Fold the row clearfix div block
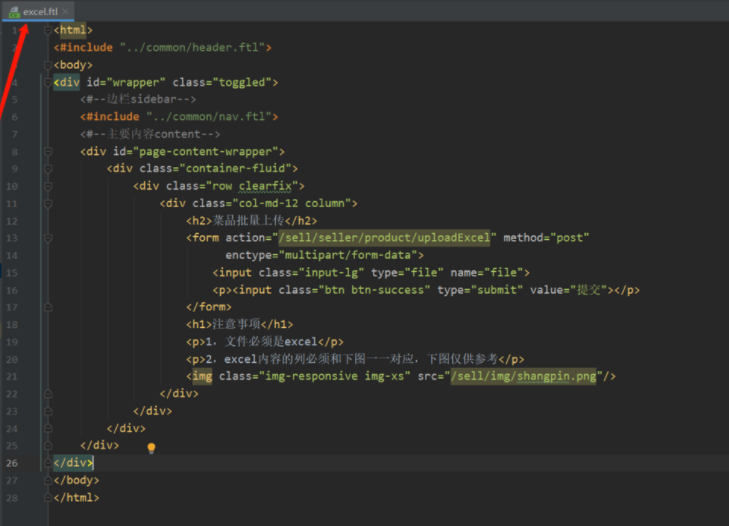 47,186
